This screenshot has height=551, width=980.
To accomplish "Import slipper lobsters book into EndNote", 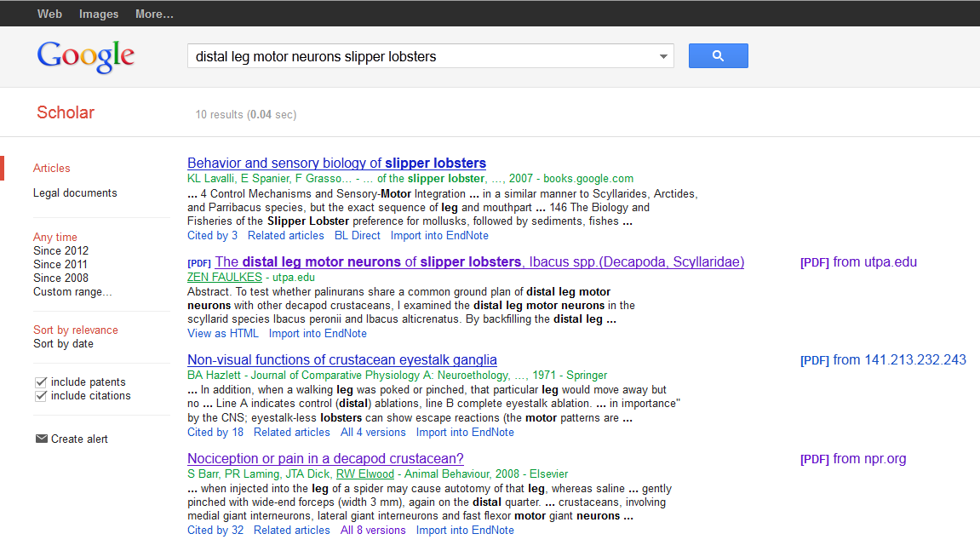I will coord(439,236).
